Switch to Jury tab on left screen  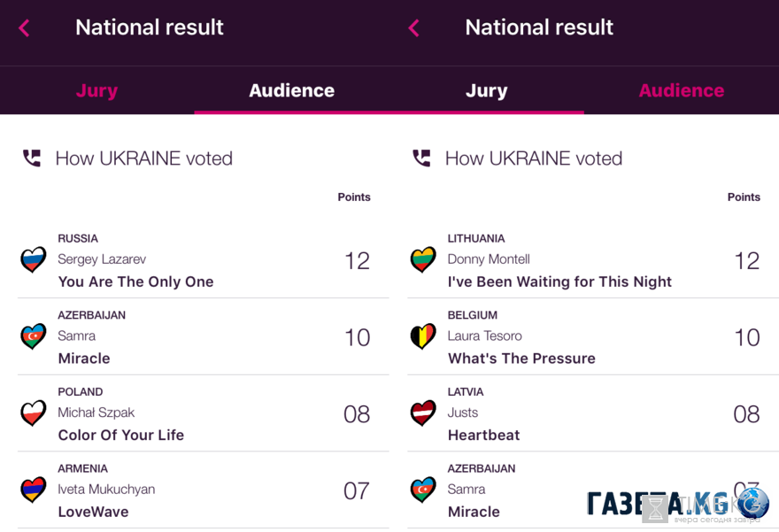(96, 90)
